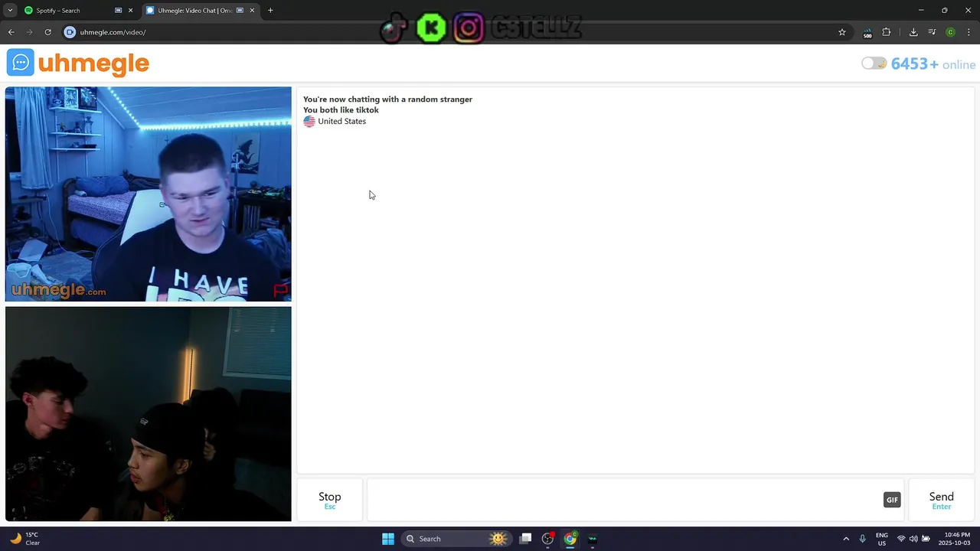Reload the Uhmegle page
The height and width of the screenshot is (551, 980).
(x=47, y=32)
